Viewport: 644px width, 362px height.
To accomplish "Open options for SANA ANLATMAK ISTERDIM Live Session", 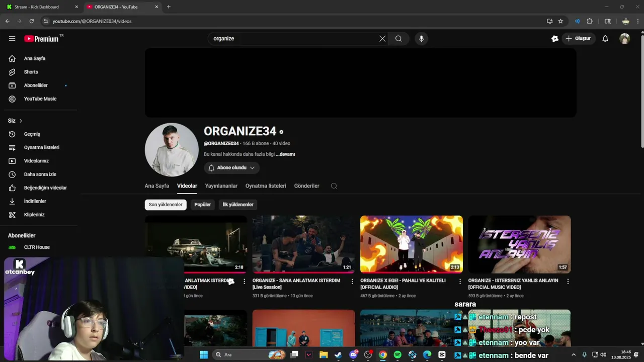I will click(x=352, y=282).
